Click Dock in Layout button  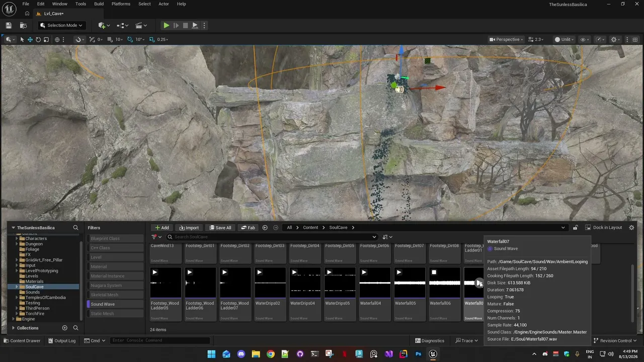click(604, 228)
